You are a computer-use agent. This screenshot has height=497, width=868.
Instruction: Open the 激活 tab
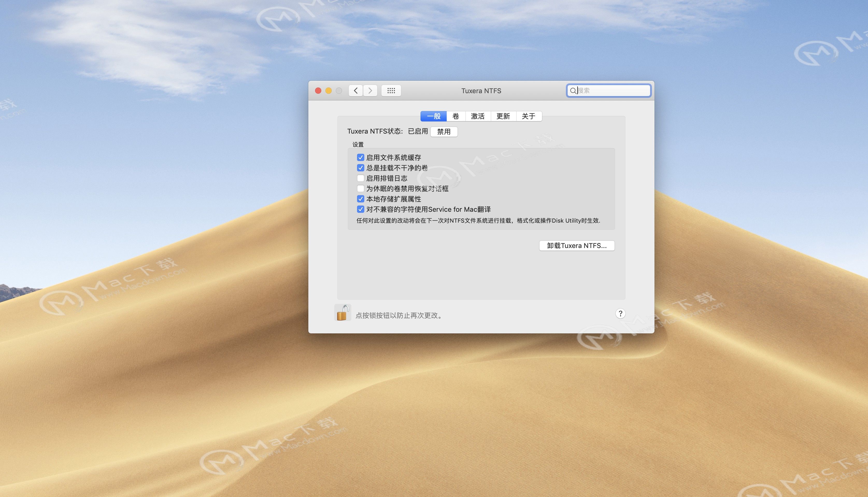click(478, 116)
